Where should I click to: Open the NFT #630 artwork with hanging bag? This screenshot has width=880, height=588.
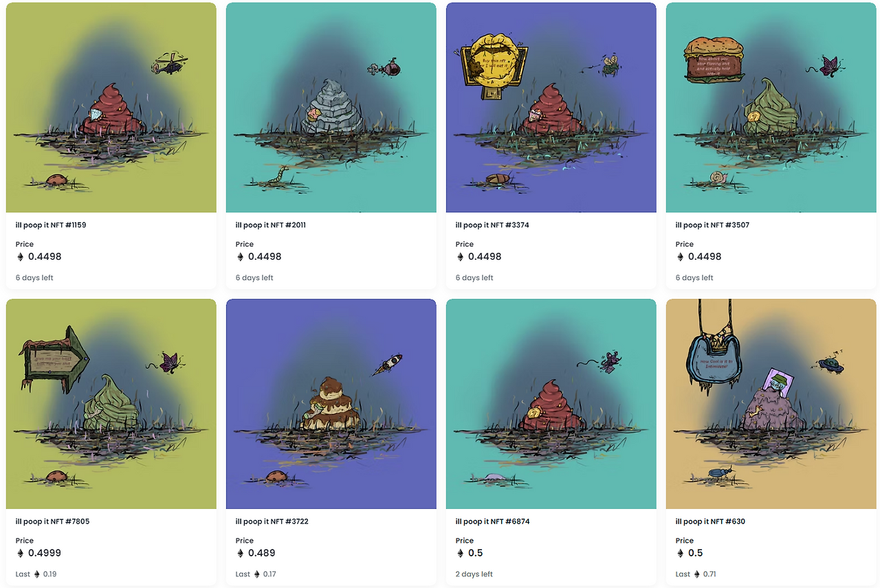click(771, 404)
